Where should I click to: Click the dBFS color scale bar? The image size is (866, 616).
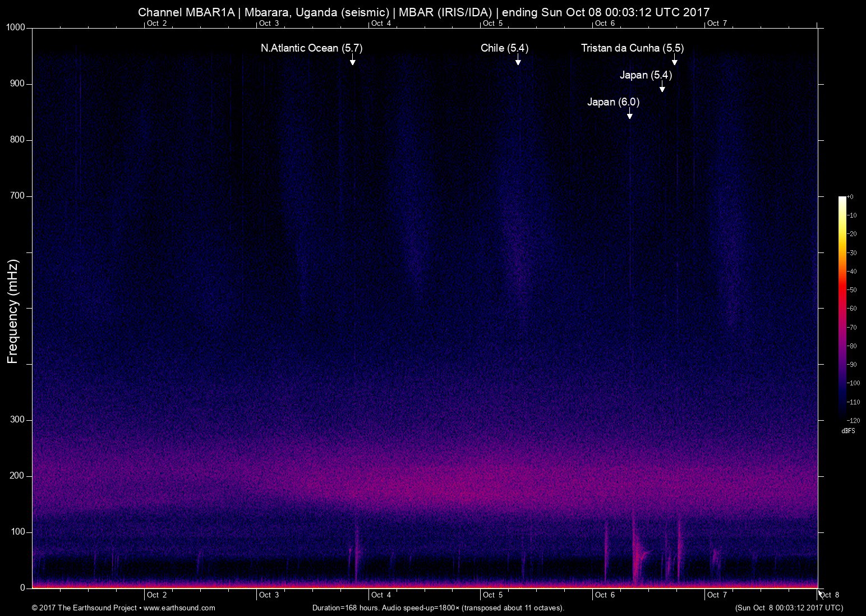click(842, 307)
